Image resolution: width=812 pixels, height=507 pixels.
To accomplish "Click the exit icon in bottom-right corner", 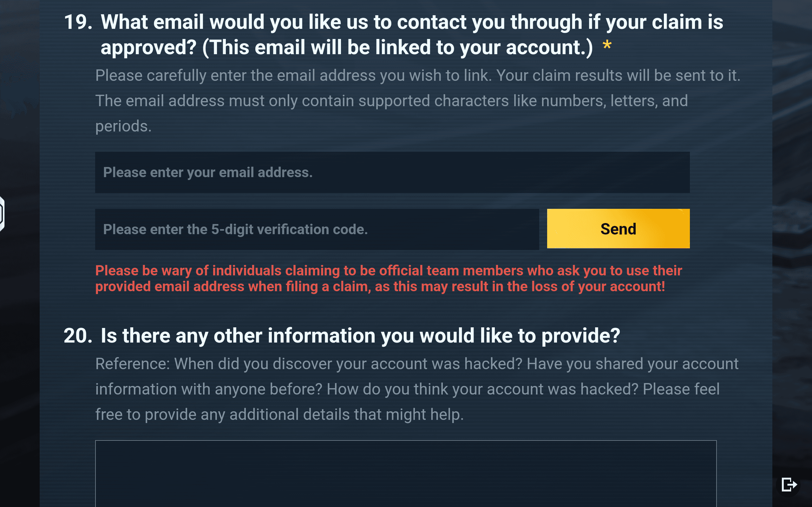I will click(789, 485).
